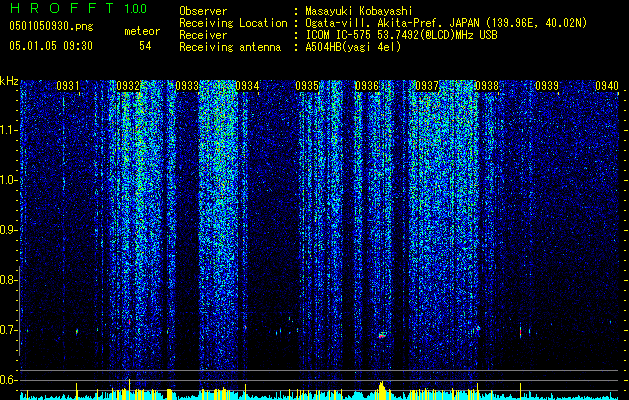Click the 0940 time marker
629x400 pixels.
click(x=607, y=86)
